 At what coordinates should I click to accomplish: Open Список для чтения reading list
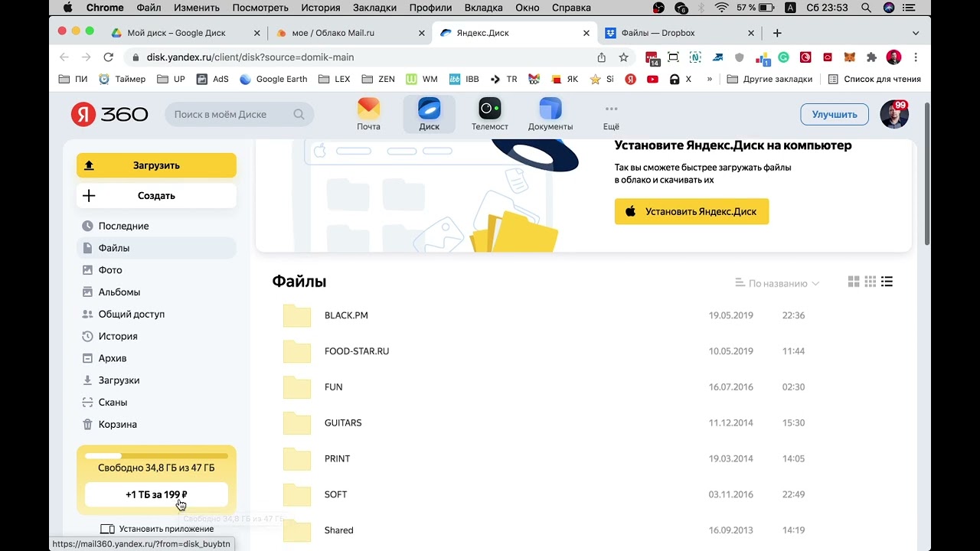point(874,79)
